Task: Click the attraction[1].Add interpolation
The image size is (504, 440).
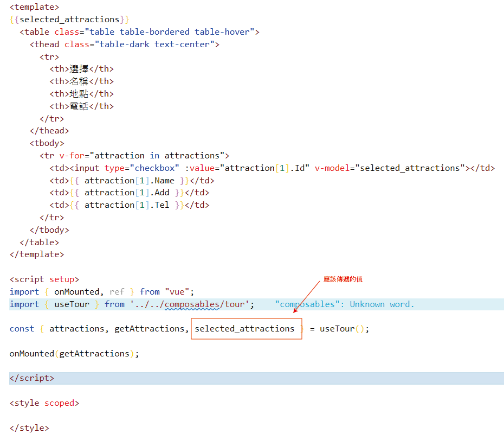Action: coord(127,193)
